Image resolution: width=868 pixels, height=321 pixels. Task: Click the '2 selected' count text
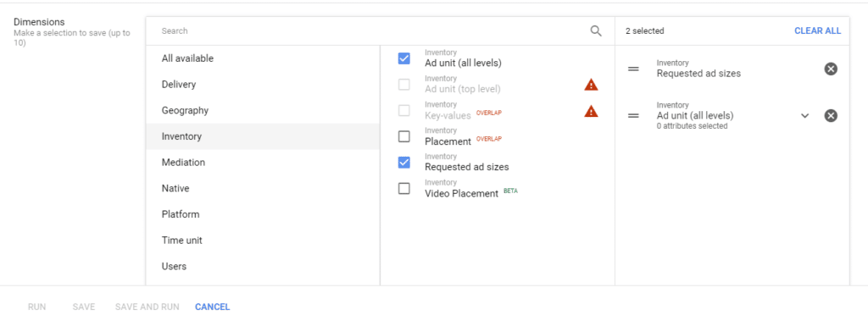(645, 31)
